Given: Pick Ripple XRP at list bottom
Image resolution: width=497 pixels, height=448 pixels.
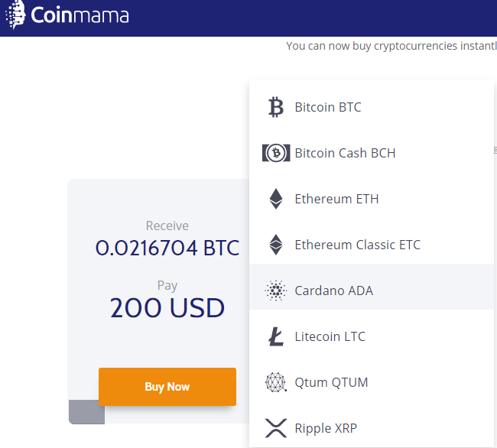Looking at the screenshot, I should tap(326, 428).
